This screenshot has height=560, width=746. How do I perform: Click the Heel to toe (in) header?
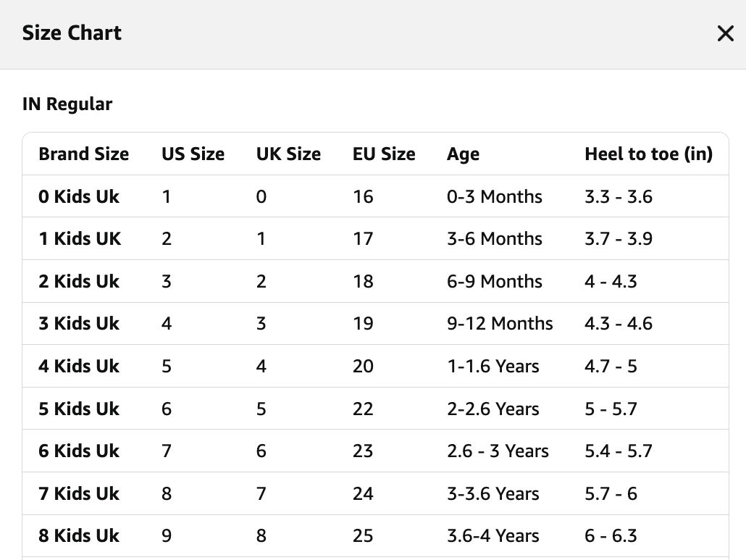pyautogui.click(x=648, y=154)
